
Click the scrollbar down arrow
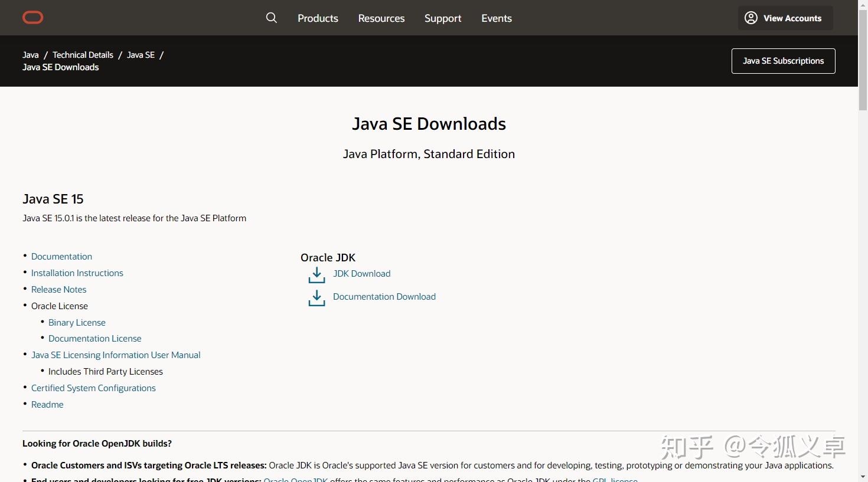[863, 477]
